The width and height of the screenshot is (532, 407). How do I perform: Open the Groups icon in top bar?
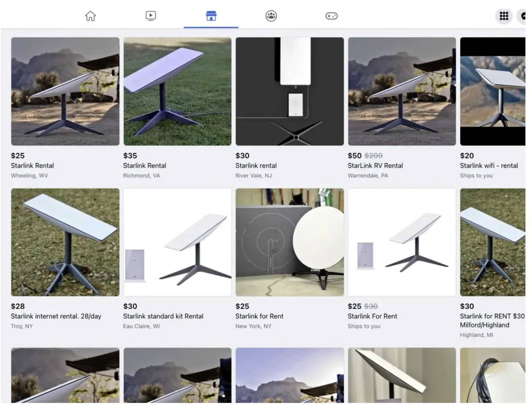pyautogui.click(x=271, y=16)
